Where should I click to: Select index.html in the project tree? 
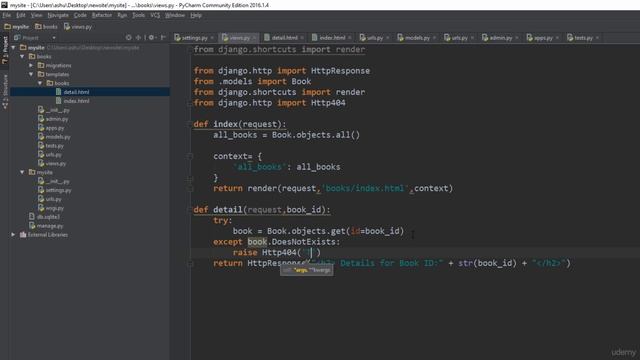90,101
